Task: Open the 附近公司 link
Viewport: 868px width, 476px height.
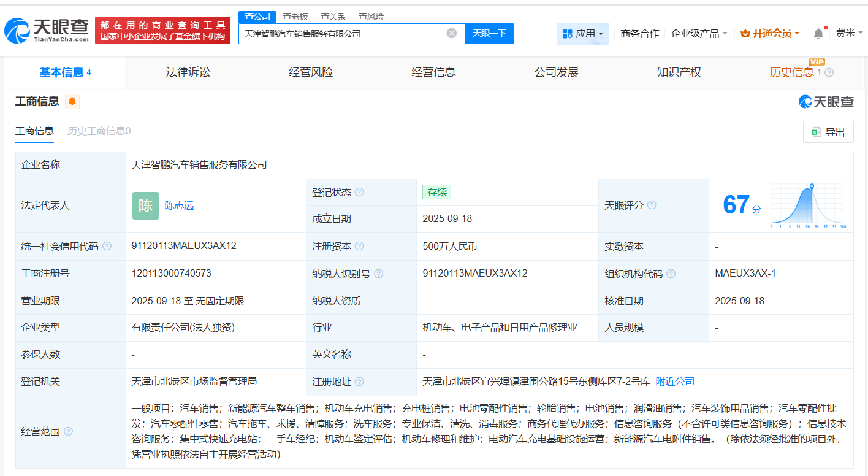Action: [x=674, y=381]
